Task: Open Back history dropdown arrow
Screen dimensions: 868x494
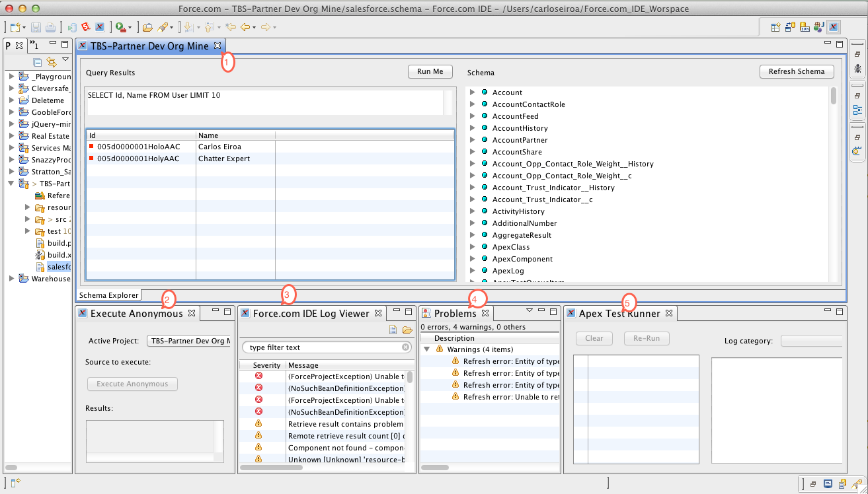Action: point(254,28)
